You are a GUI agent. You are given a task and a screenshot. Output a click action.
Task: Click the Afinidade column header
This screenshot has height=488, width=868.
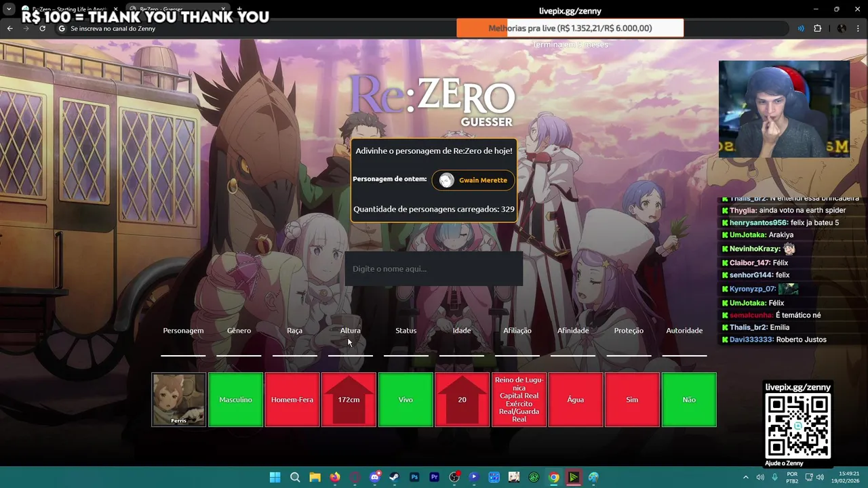coord(573,331)
